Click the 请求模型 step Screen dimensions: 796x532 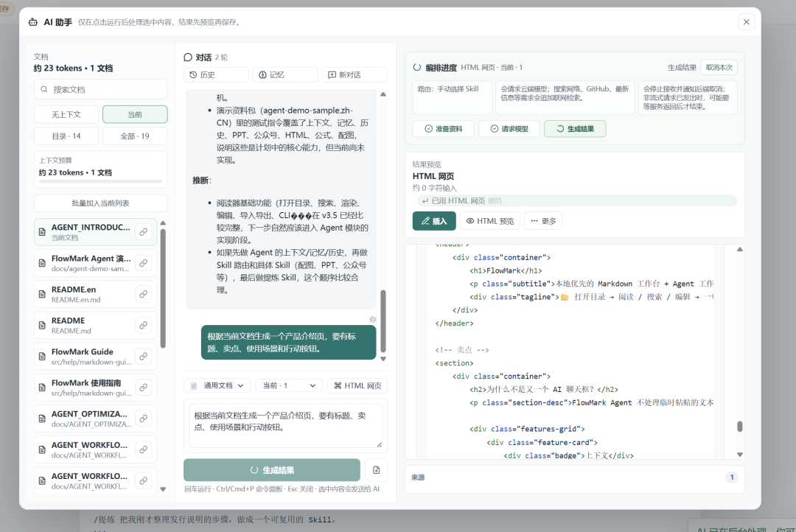tap(509, 129)
